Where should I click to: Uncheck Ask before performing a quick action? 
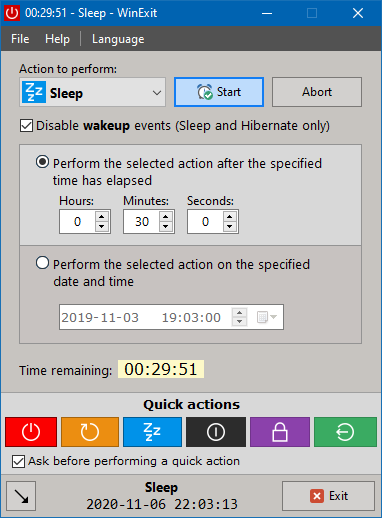coord(18,461)
